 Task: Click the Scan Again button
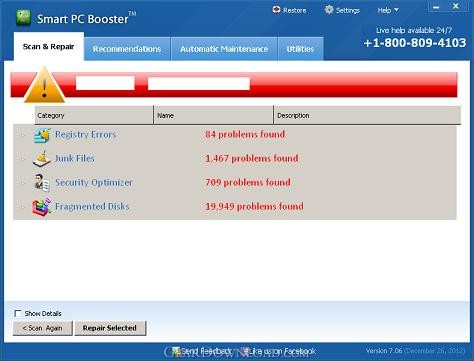(x=42, y=328)
